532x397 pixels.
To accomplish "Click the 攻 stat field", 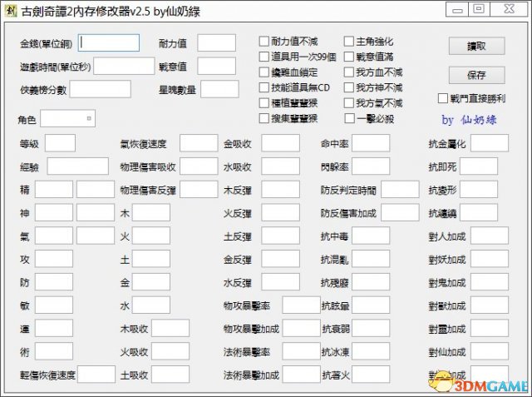I will point(53,259).
